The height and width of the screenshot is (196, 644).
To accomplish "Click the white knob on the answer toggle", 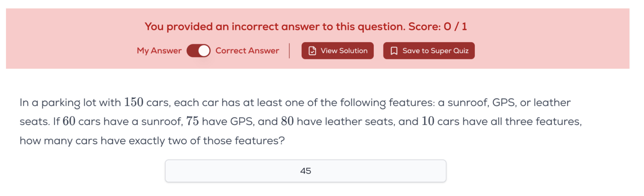I will (x=204, y=51).
